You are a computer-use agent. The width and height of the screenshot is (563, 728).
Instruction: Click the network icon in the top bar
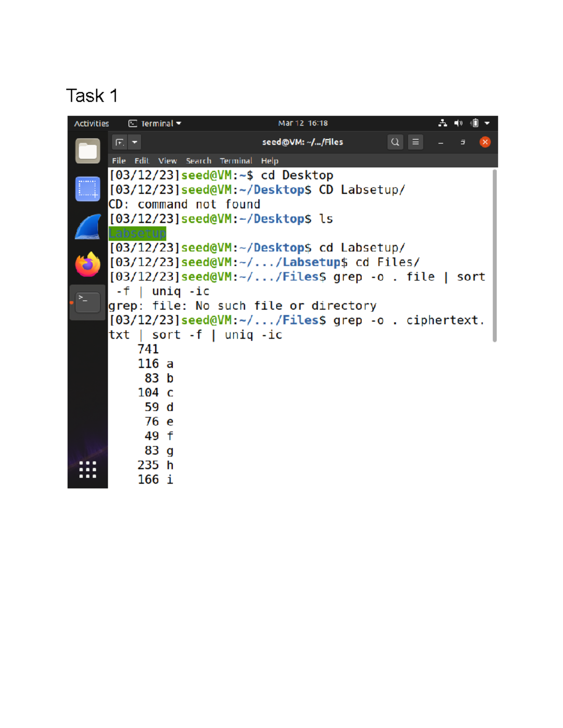(441, 123)
